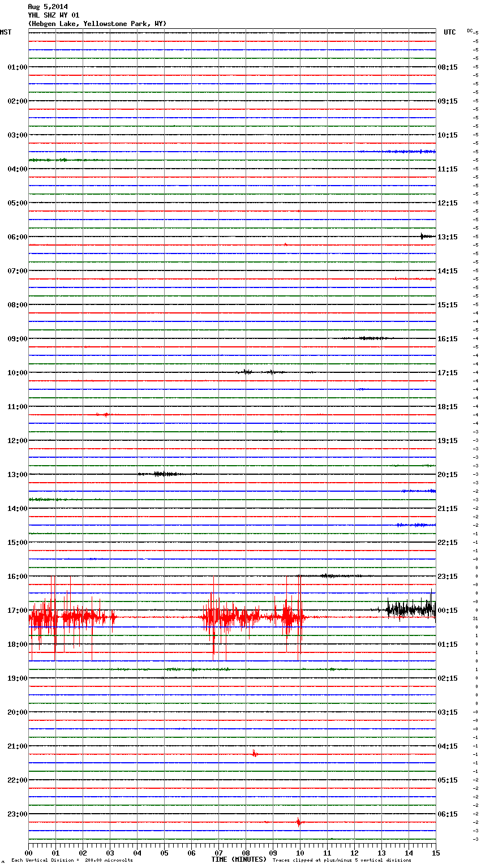Click the UTC time label "09:15"

point(448,101)
